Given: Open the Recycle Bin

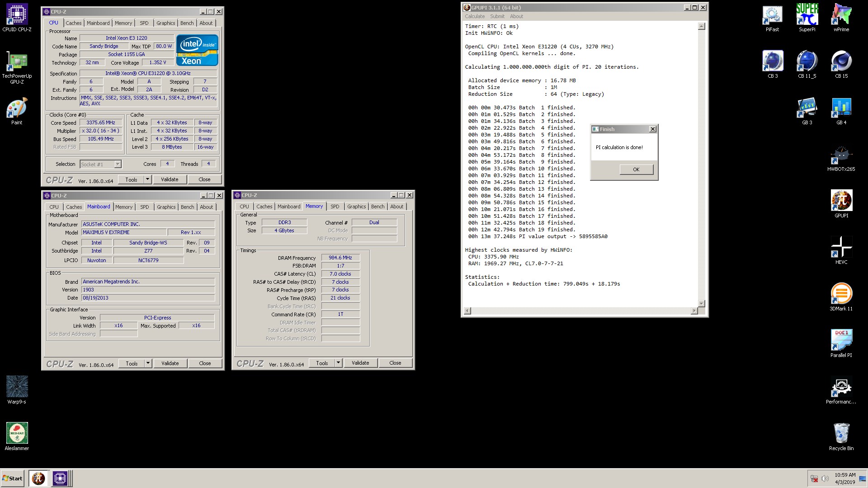Looking at the screenshot, I should 841,437.
